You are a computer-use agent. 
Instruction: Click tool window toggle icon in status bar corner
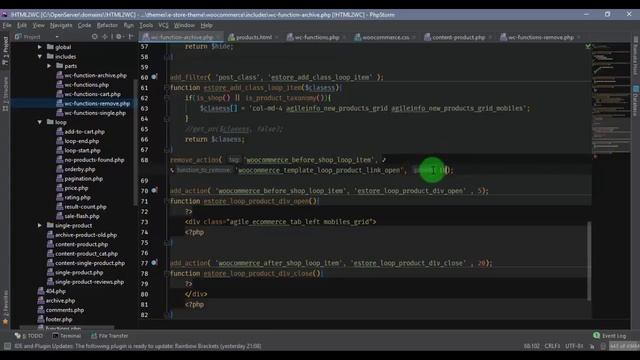(7, 346)
